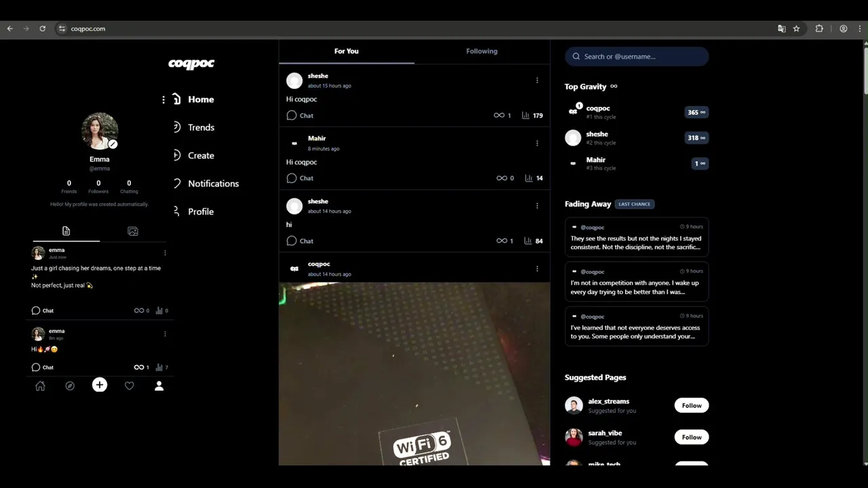Switch to the Following tab
This screenshot has width=868, height=488.
click(x=481, y=51)
